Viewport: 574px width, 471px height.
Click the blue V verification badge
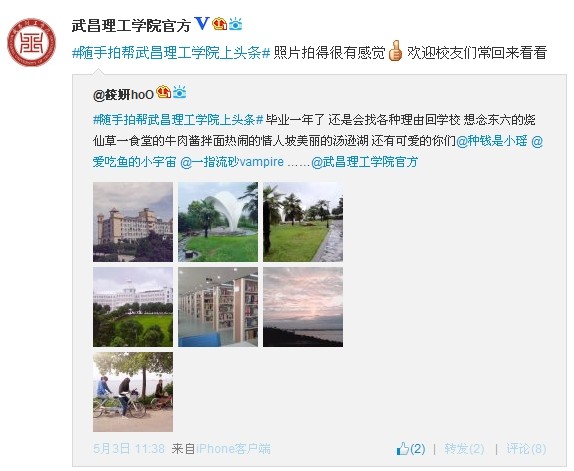201,24
